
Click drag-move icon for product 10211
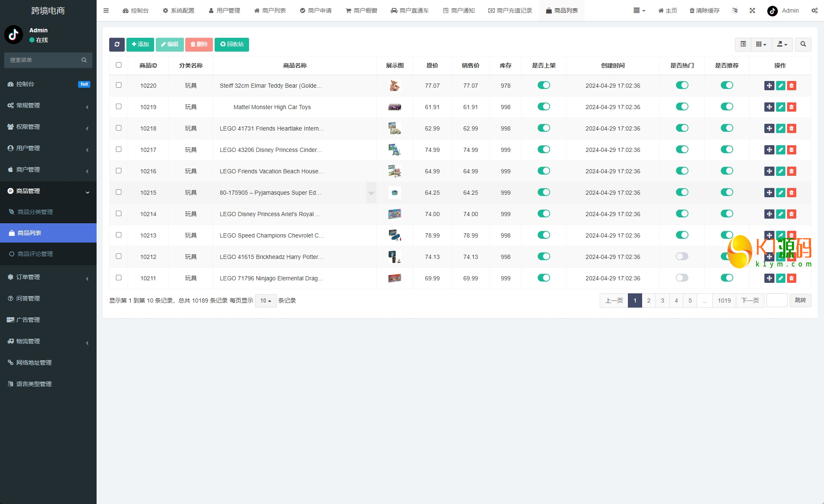point(769,278)
